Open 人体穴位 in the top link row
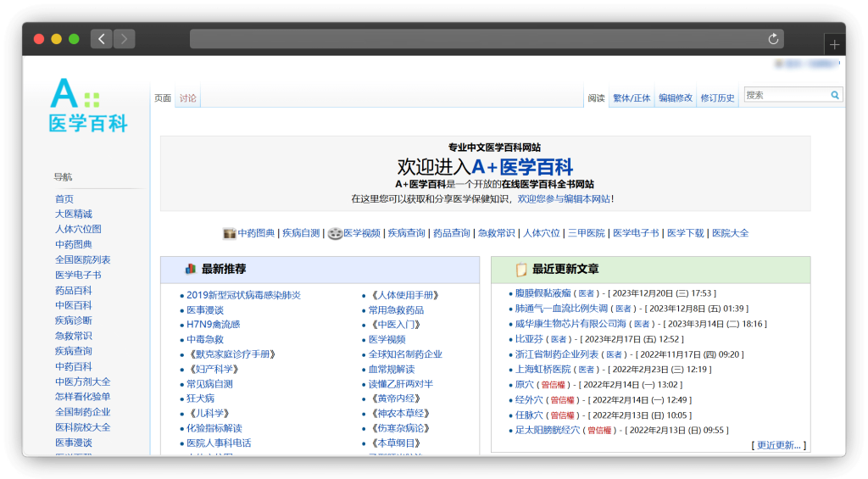 [x=542, y=233]
